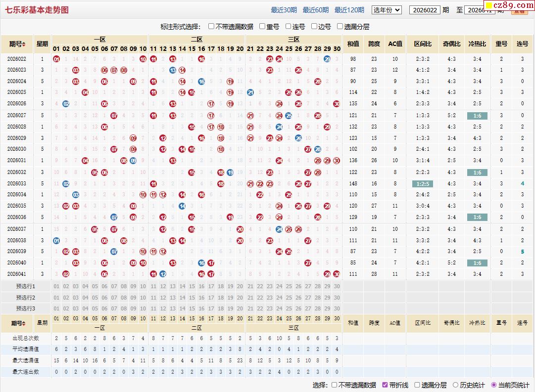Click red ball 30 in row 2026026
Screen dimensions: 535x392
click(x=337, y=104)
